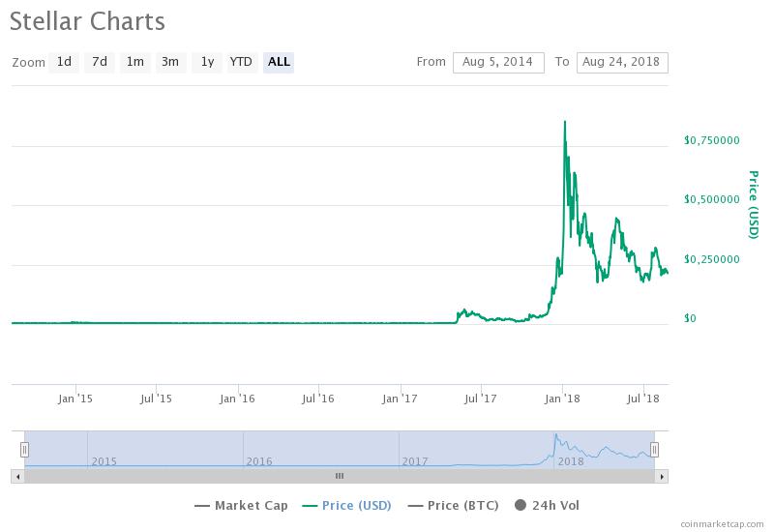The height and width of the screenshot is (532, 774).
Task: Click the $0.750000 price axis label
Action: pyautogui.click(x=712, y=140)
